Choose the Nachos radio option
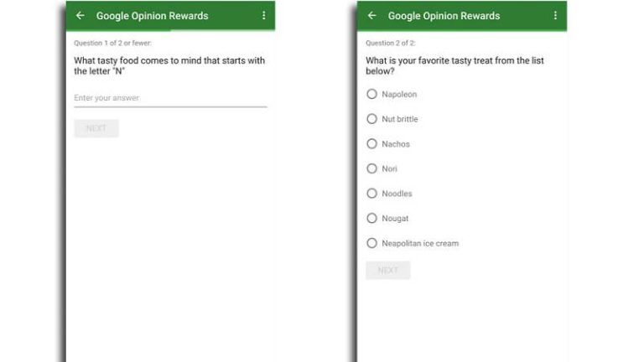Viewport: 644px width, 362px height. tap(371, 143)
